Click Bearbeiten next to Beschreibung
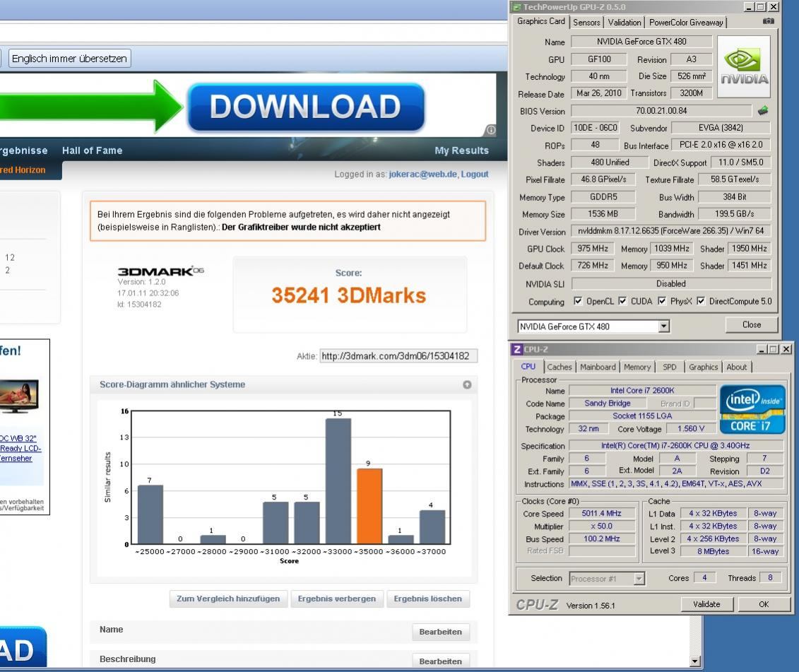Screen dimensions: 799x672 (440, 661)
